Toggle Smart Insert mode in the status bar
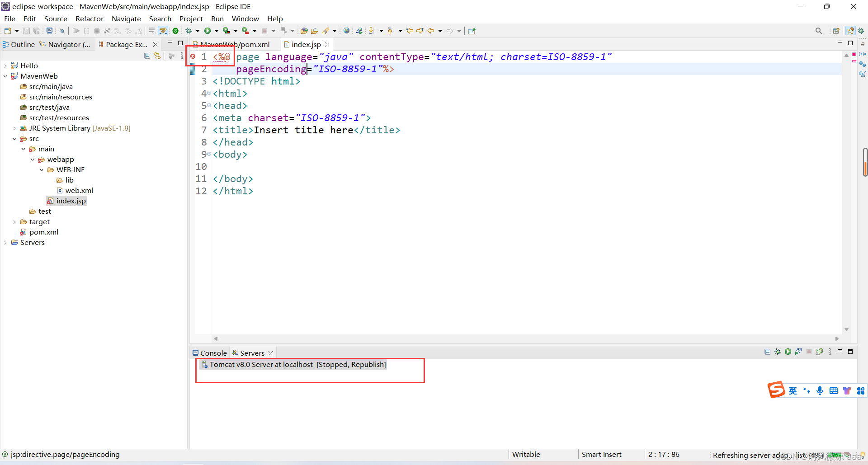The width and height of the screenshot is (868, 465). click(602, 455)
